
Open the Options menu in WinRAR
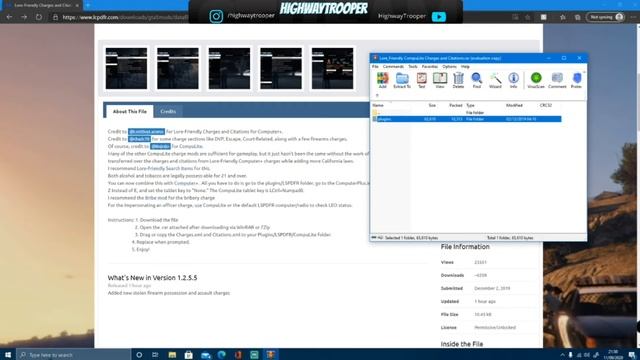coord(449,67)
